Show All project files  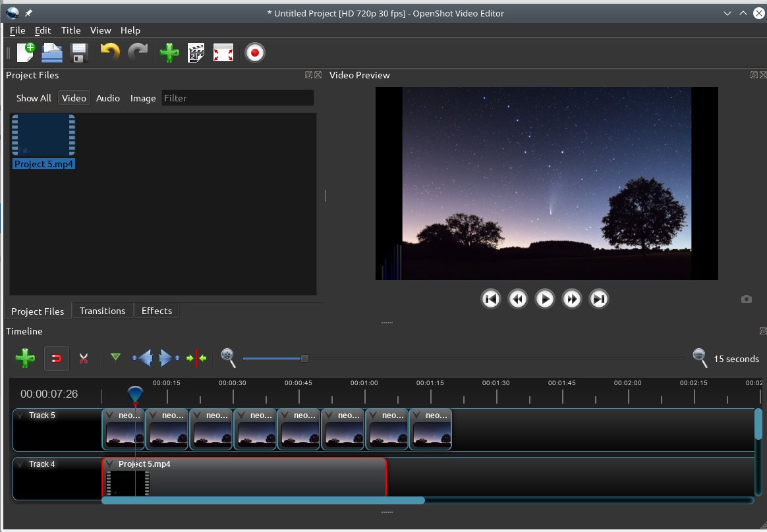click(x=34, y=98)
